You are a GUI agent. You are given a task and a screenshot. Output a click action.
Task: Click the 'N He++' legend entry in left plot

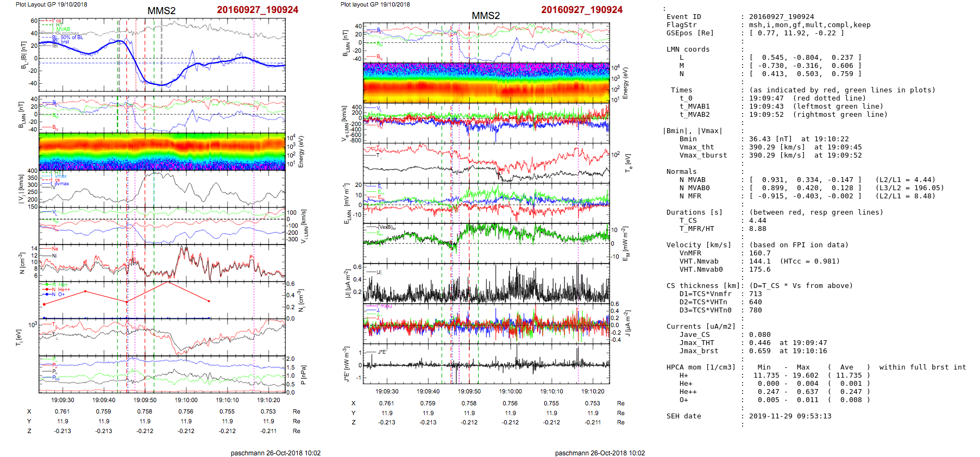[x=60, y=290]
